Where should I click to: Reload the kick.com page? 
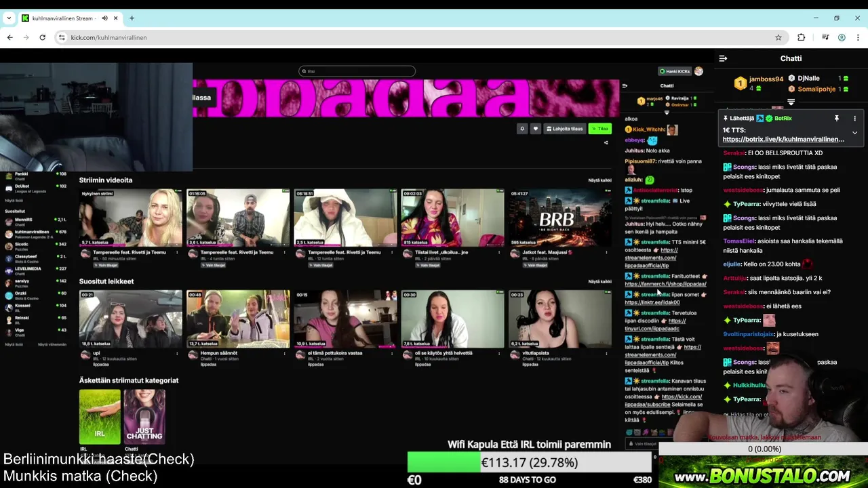coord(42,37)
